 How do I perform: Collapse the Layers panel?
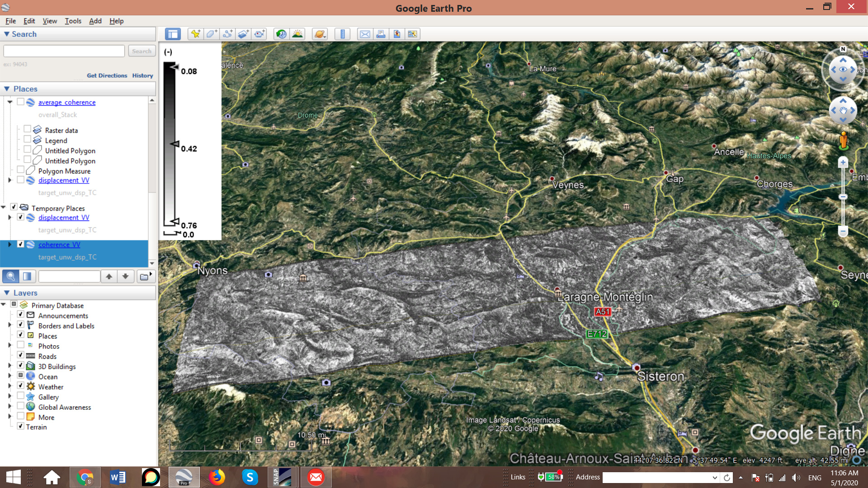[x=7, y=293]
